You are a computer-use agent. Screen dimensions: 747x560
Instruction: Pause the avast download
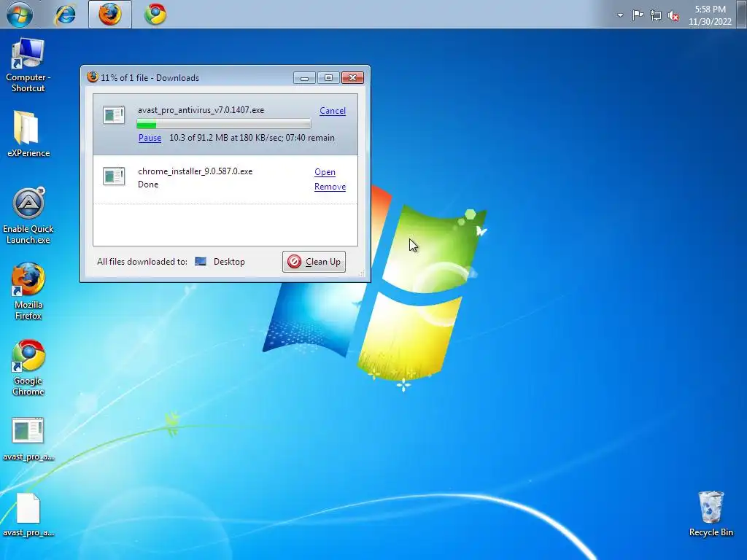pyautogui.click(x=150, y=138)
